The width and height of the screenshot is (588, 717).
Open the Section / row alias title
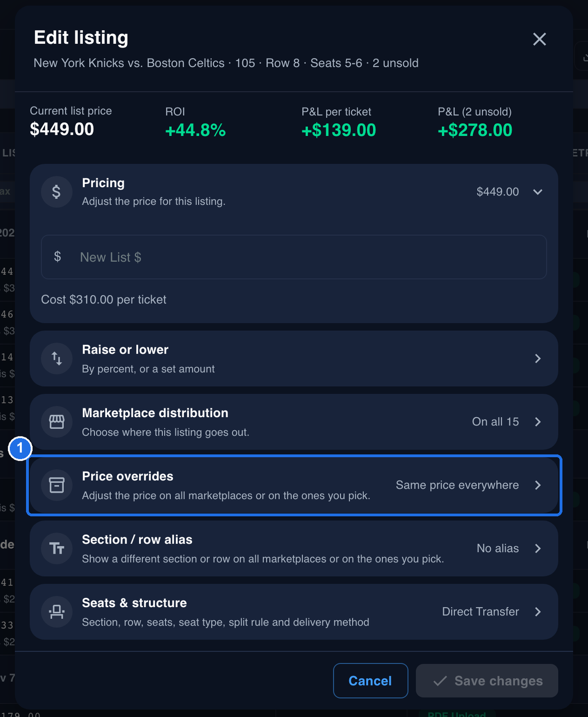tap(137, 540)
